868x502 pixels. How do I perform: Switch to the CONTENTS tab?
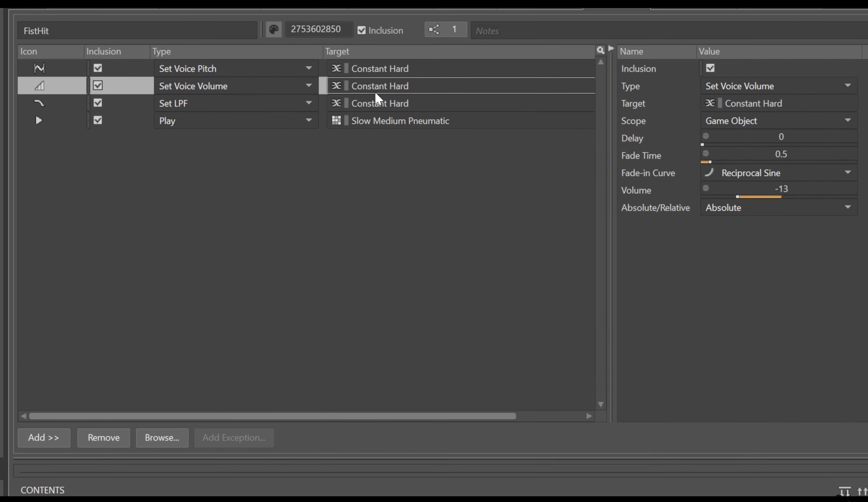click(43, 490)
